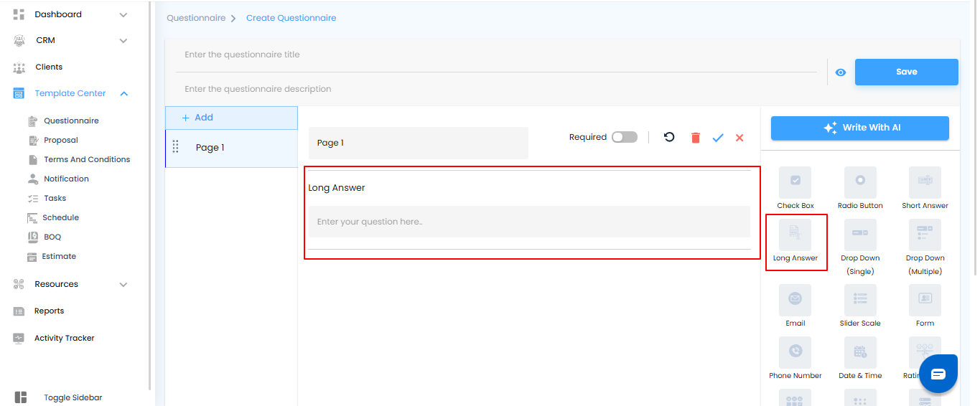This screenshot has width=980, height=406.
Task: Click the Clients people icon
Action: pyautogui.click(x=19, y=67)
